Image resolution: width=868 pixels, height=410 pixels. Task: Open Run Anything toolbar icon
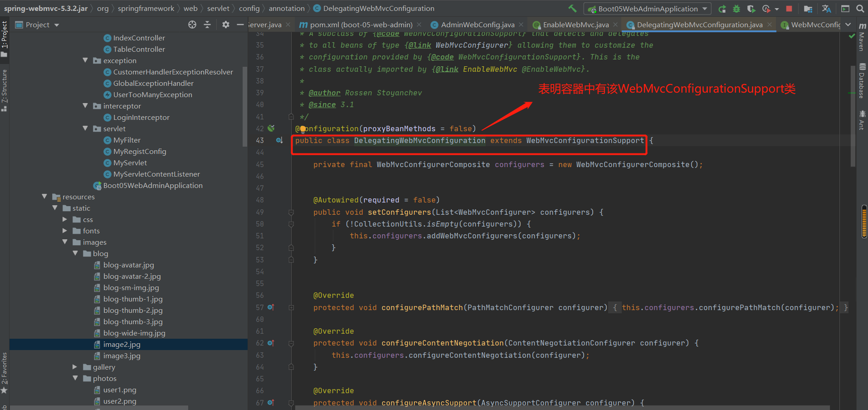point(845,9)
